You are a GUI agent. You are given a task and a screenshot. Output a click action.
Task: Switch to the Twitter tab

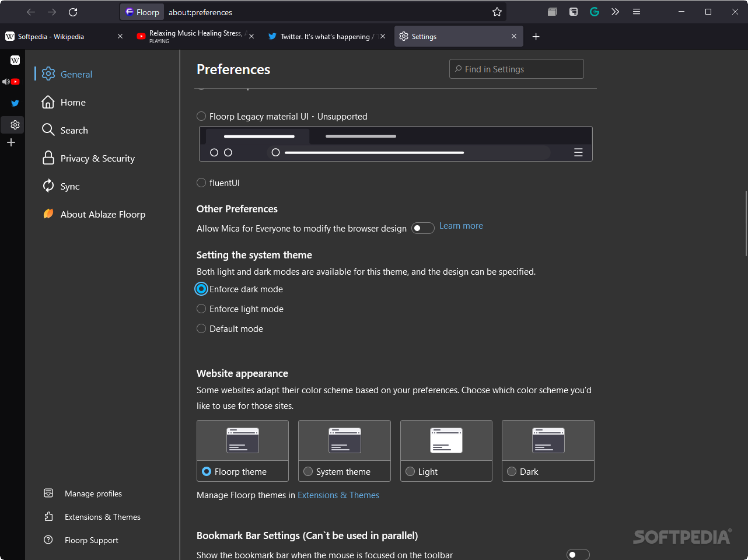(327, 36)
